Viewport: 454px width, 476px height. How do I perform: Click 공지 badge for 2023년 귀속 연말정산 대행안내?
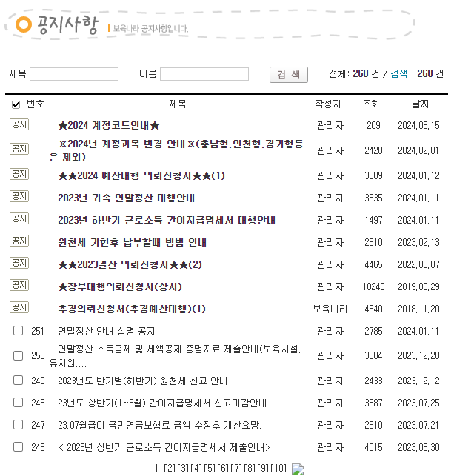19,196
